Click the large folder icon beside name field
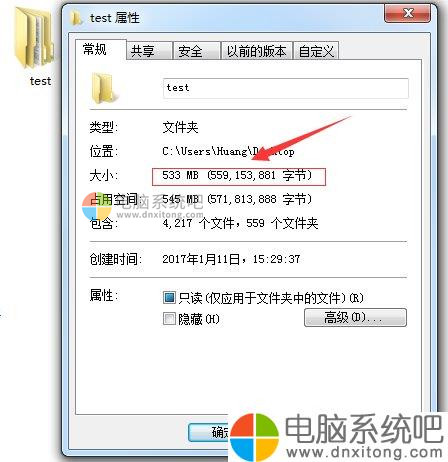This screenshot has width=448, height=462. point(104,88)
